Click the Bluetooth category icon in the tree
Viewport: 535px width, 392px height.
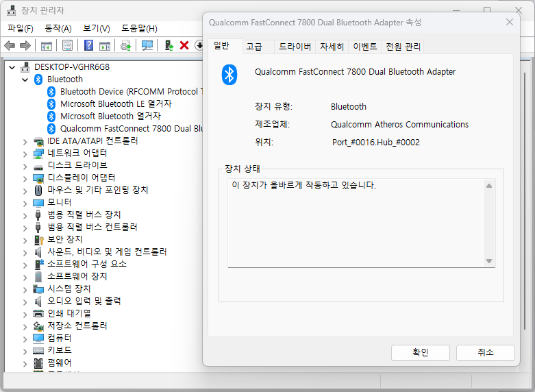coord(38,79)
